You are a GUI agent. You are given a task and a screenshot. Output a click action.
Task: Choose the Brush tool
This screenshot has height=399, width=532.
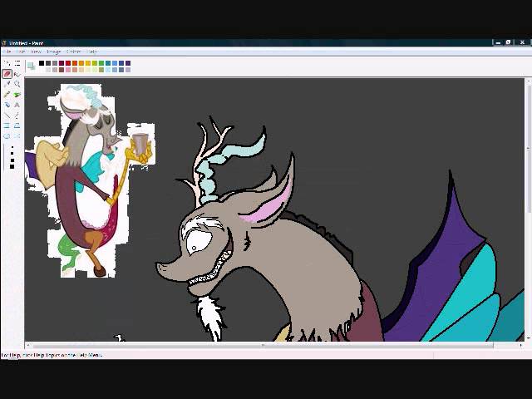pos(17,94)
